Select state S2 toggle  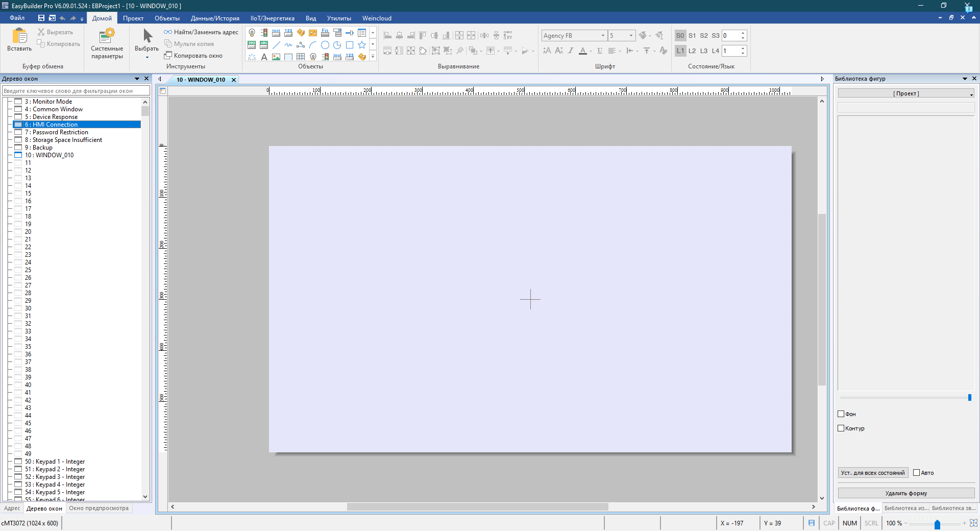point(704,36)
